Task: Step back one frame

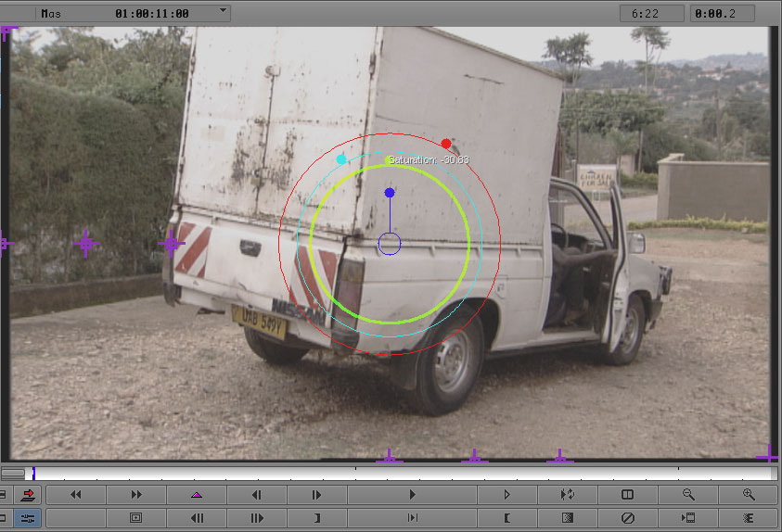Action: click(257, 495)
